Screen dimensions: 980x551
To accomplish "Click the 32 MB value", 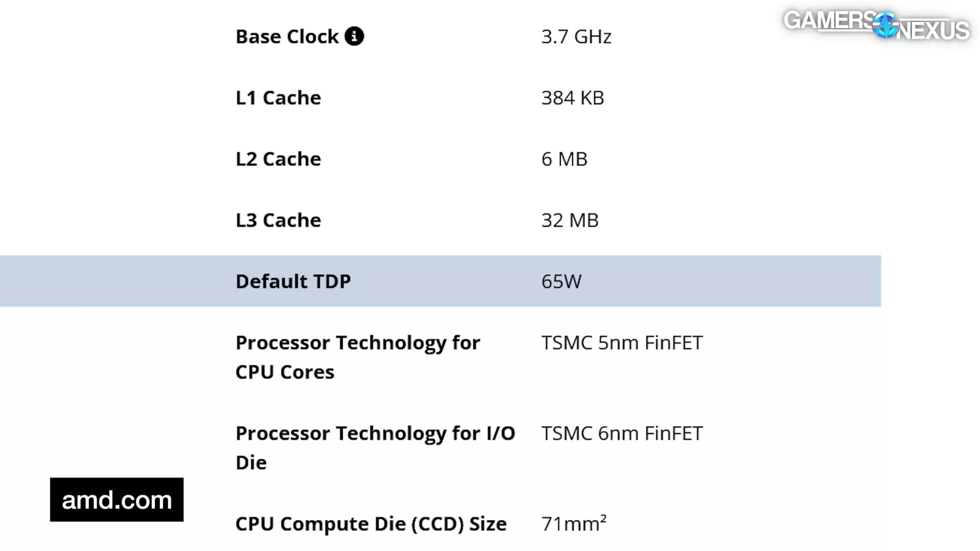I will [x=570, y=220].
